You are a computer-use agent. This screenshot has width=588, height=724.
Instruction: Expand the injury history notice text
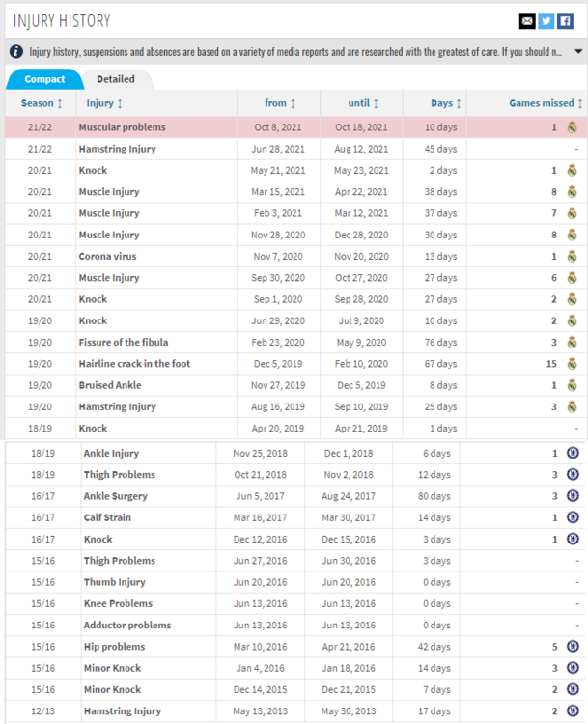pos(578,52)
